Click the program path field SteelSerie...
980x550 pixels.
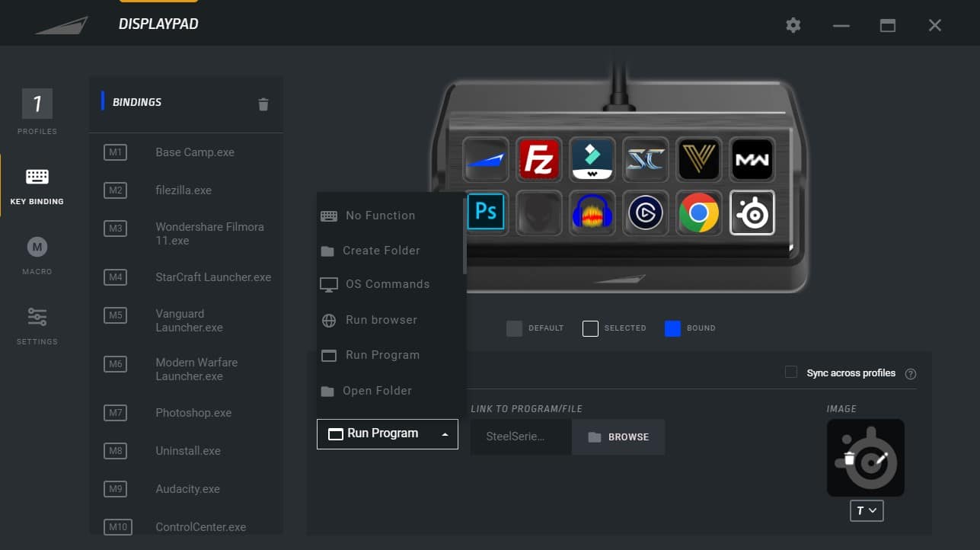tap(521, 437)
